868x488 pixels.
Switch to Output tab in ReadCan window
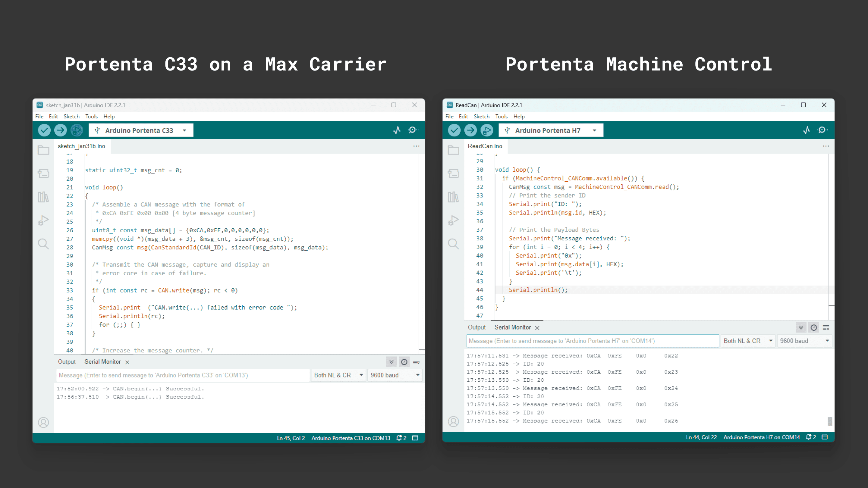(476, 328)
